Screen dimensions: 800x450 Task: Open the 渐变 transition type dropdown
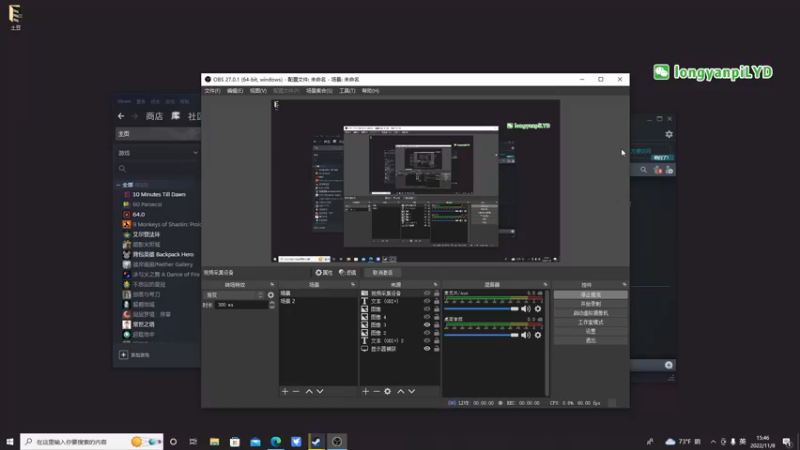(x=234, y=295)
